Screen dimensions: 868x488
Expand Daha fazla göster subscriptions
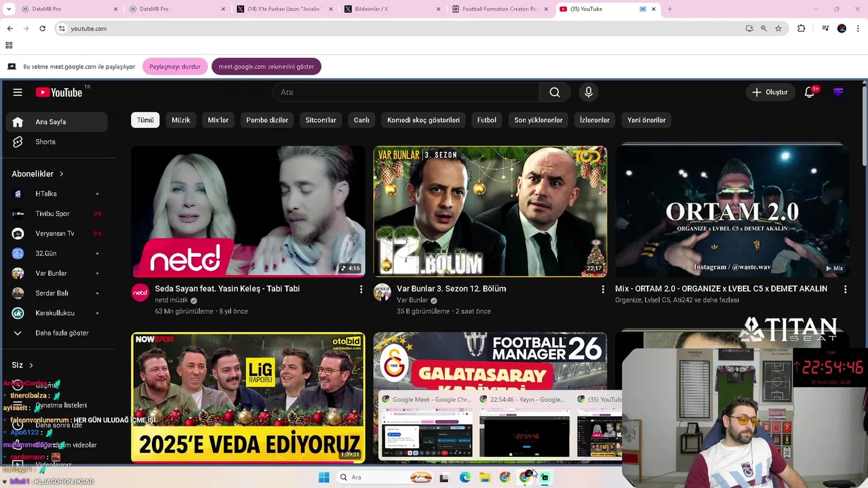(x=57, y=333)
